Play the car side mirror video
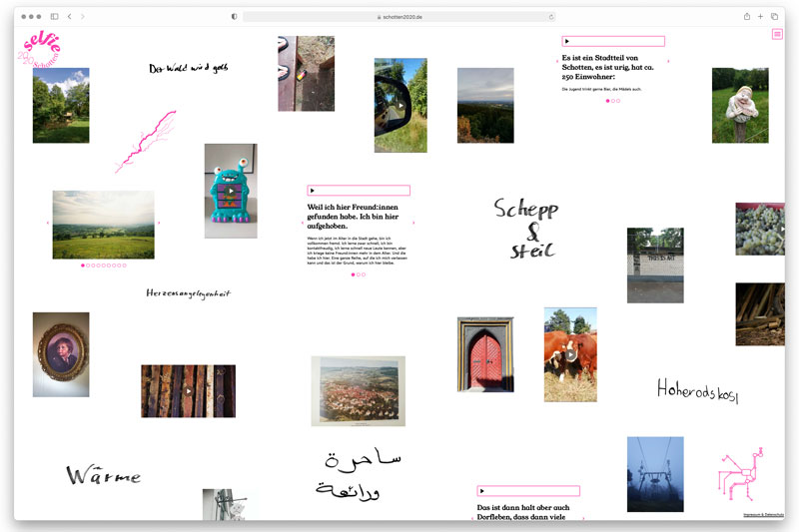Image resolution: width=799 pixels, height=532 pixels. click(400, 105)
